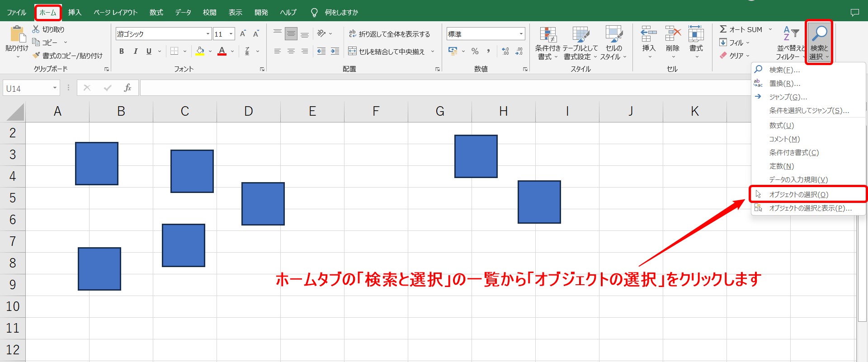Image resolution: width=868 pixels, height=362 pixels.
Task: Select Go To (ジャンプ(G)...) in the menu
Action: (x=808, y=97)
